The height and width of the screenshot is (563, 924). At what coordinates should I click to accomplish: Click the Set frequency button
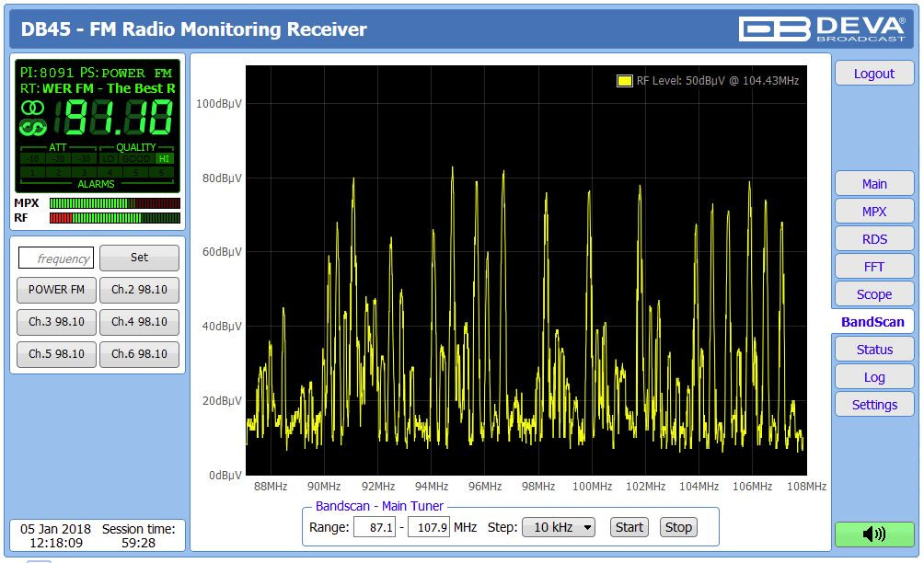(x=139, y=258)
